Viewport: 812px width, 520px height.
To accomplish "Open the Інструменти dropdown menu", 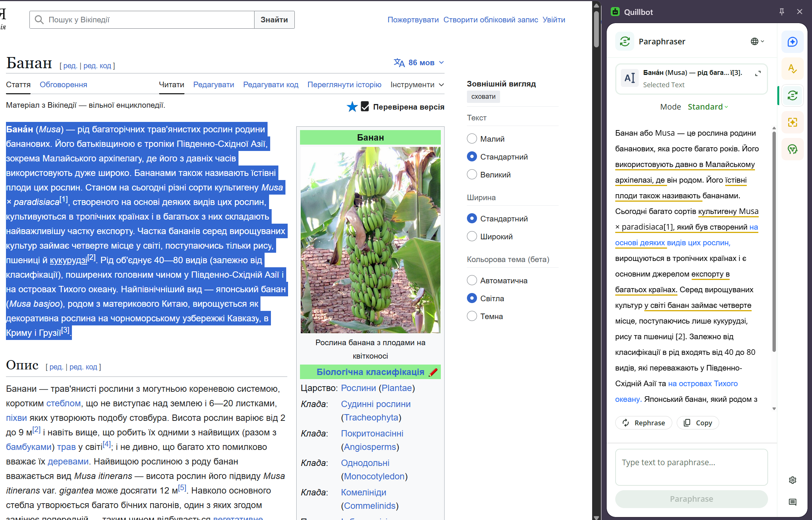I will coord(417,85).
